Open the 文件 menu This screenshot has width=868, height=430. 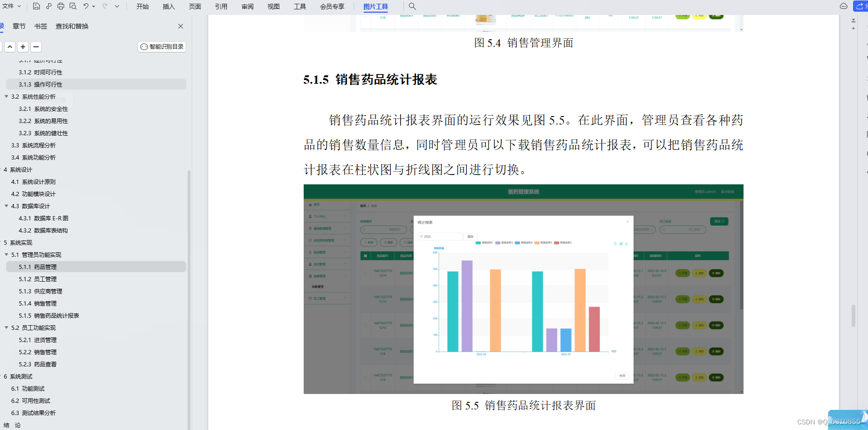11,6
